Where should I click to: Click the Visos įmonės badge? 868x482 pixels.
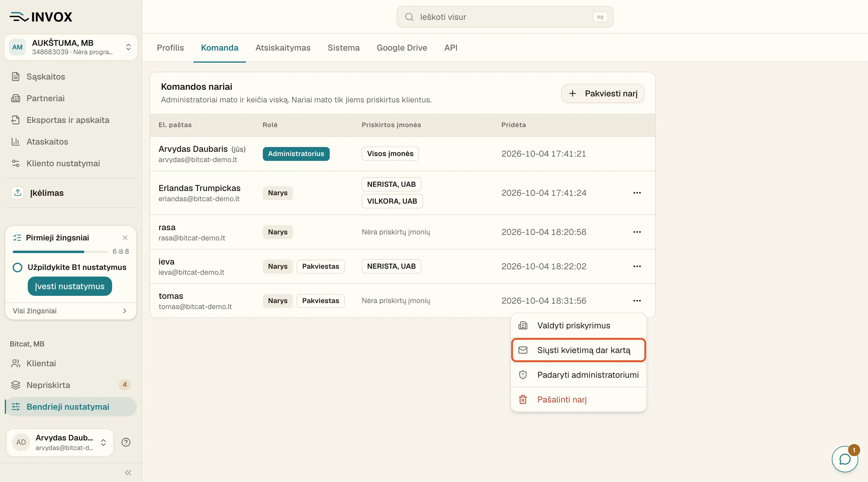[390, 154]
